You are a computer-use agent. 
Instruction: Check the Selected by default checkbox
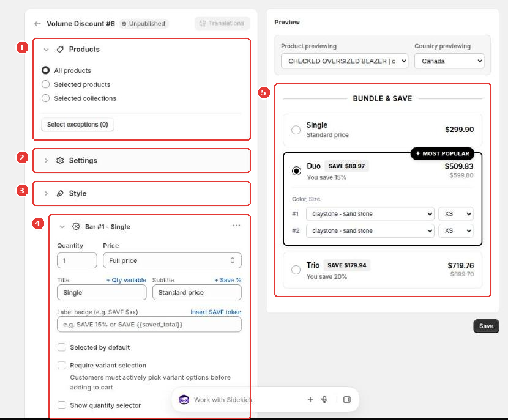coord(62,347)
